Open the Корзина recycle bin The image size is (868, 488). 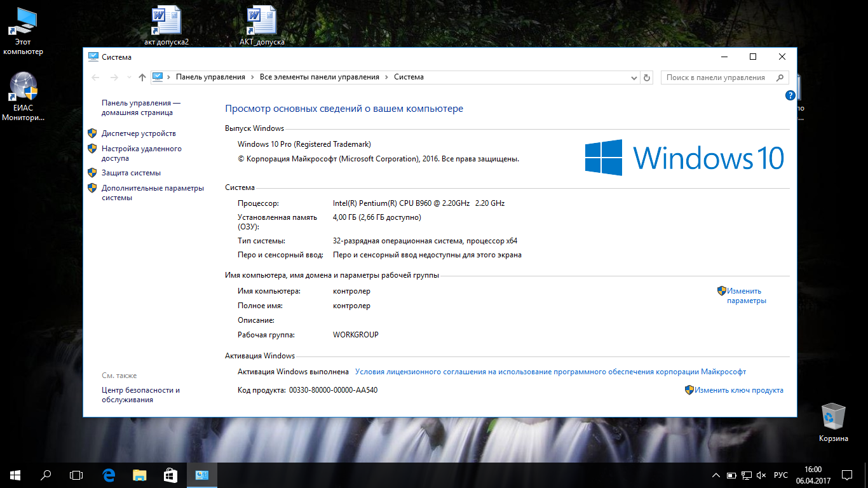tap(833, 423)
